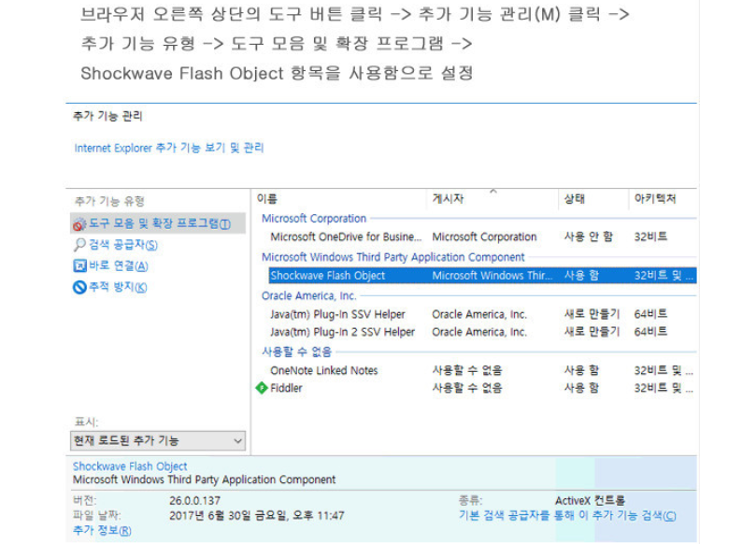Click the ActiveX 컨트롤 type value
This screenshot has width=756, height=544.
click(590, 501)
